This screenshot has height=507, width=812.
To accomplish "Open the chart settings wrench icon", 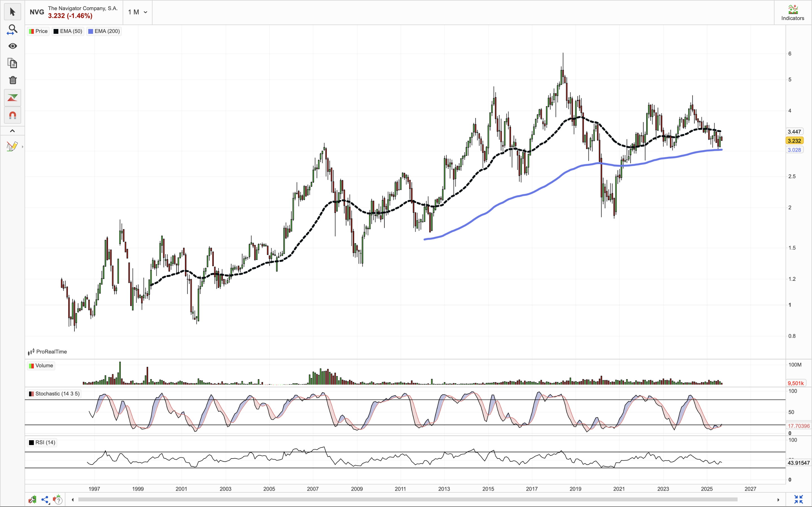I will (32, 500).
